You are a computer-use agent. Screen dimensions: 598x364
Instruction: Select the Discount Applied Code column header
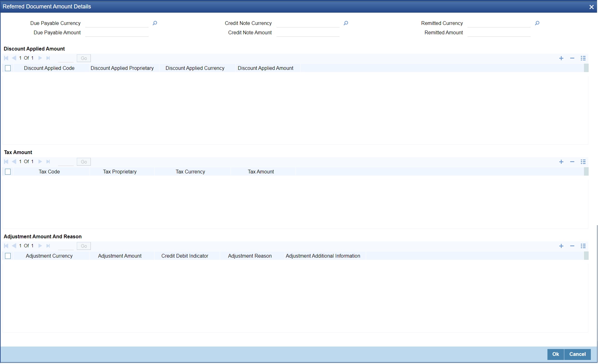pyautogui.click(x=49, y=68)
